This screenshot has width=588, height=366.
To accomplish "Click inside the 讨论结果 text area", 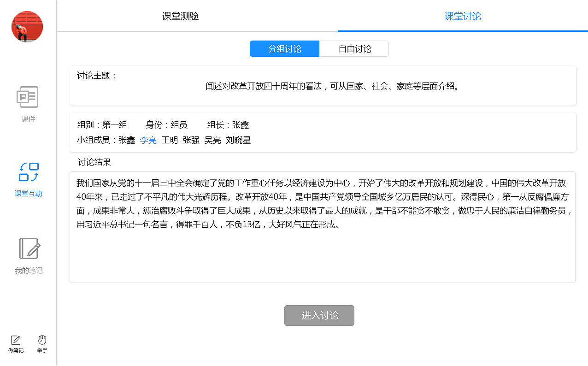I will [x=322, y=226].
